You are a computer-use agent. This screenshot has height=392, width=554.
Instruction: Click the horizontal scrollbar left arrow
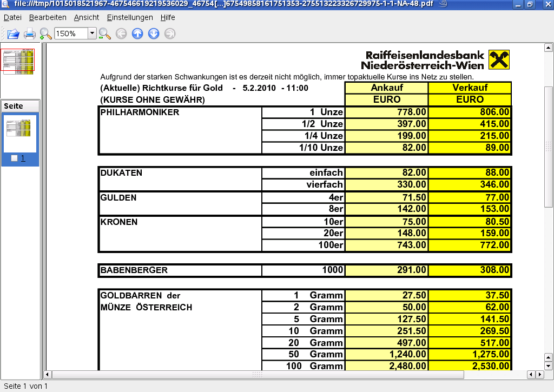pos(48,375)
